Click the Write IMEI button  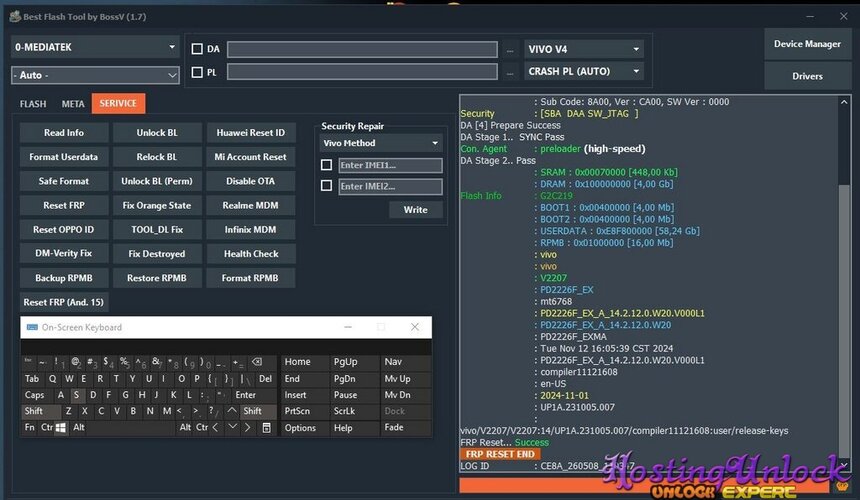coord(415,209)
